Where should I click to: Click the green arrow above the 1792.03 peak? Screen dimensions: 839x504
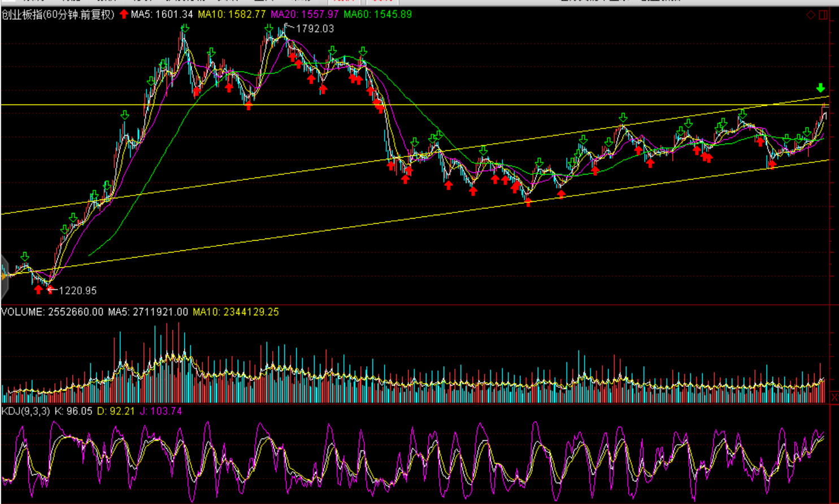point(269,28)
